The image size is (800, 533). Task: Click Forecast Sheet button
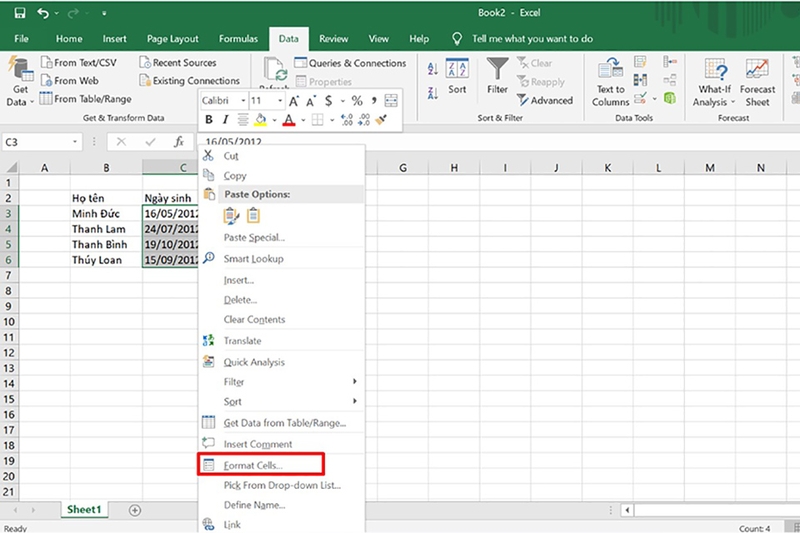757,82
